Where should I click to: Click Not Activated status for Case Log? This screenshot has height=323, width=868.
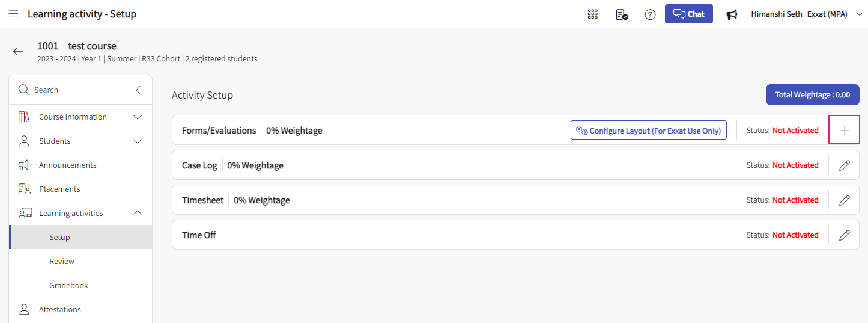795,165
